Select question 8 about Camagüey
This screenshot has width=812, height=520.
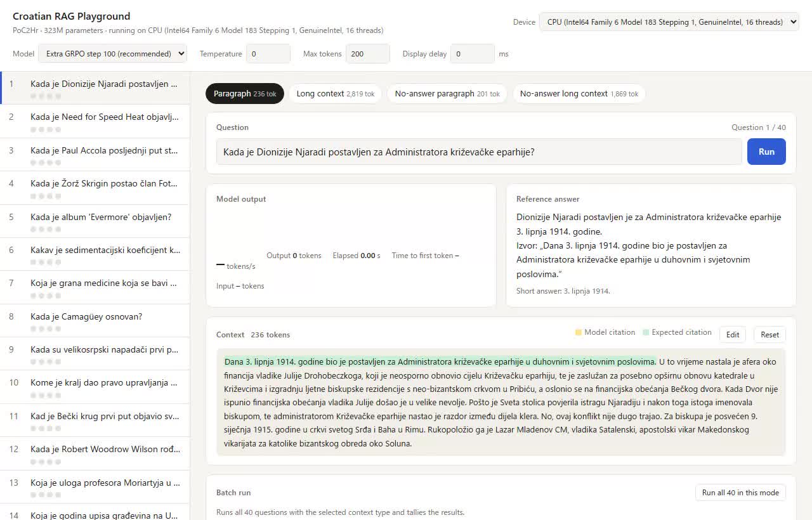pyautogui.click(x=95, y=321)
